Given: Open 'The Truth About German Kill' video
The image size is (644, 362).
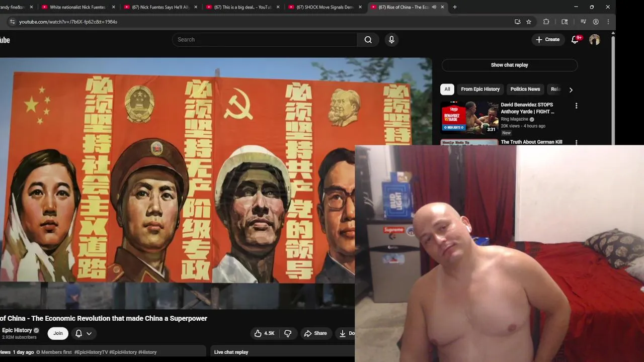Looking at the screenshot, I should [x=531, y=142].
